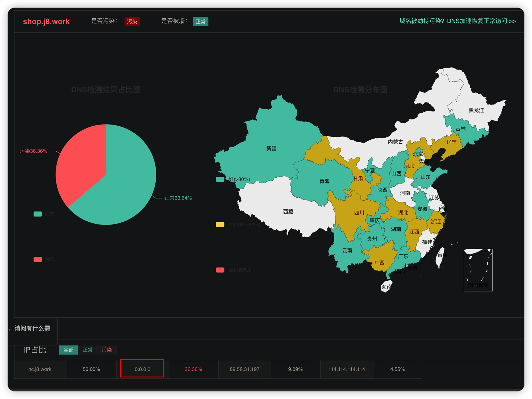532x399 pixels.
Task: Click the green 正常 firewall status badge
Action: click(201, 22)
